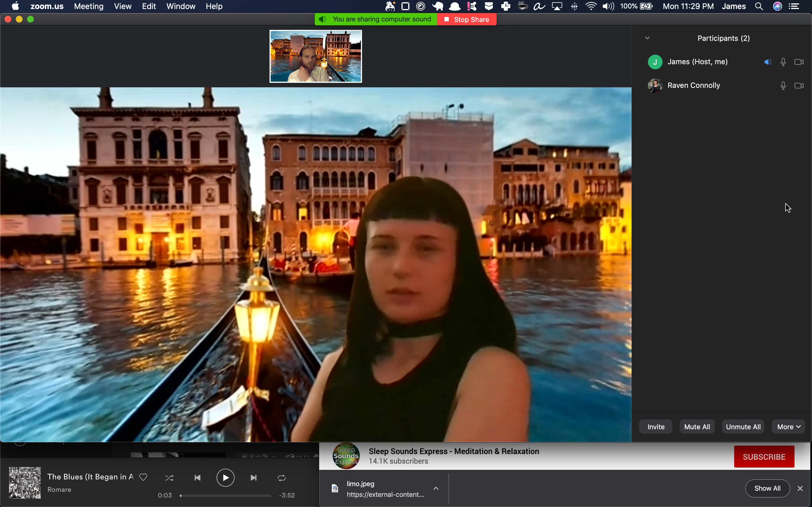The width and height of the screenshot is (812, 507).
Task: Stop Raven Connolly's video
Action: point(799,86)
